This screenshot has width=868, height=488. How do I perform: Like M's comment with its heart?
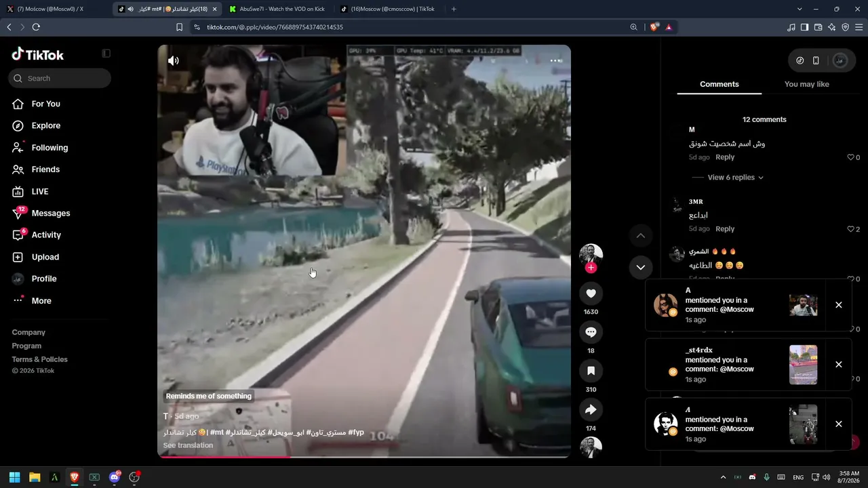pos(851,157)
